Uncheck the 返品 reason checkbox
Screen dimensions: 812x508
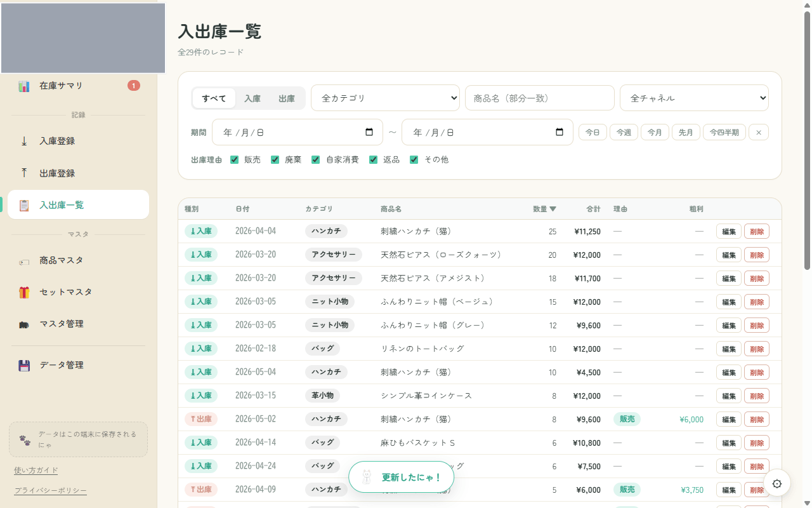pyautogui.click(x=374, y=159)
